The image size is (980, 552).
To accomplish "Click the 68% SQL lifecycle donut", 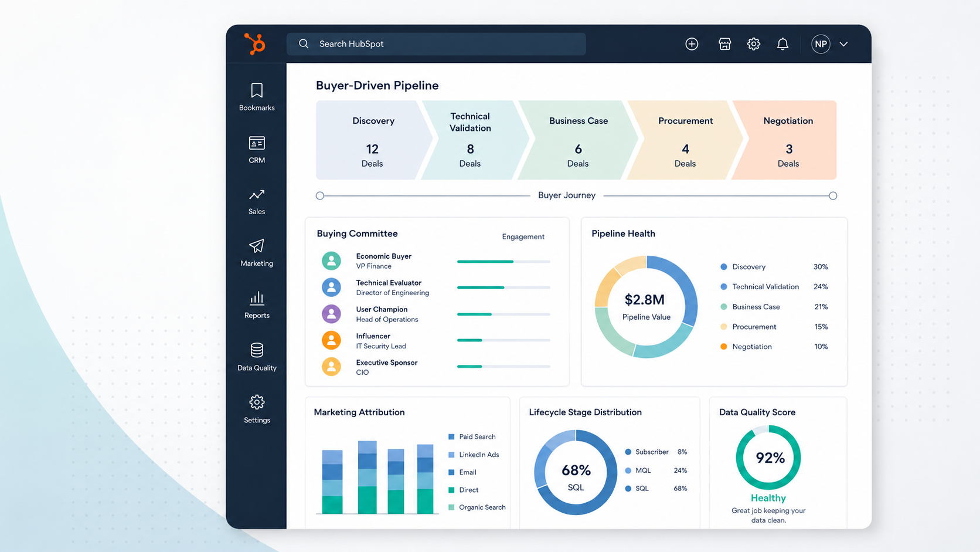I will pos(576,473).
